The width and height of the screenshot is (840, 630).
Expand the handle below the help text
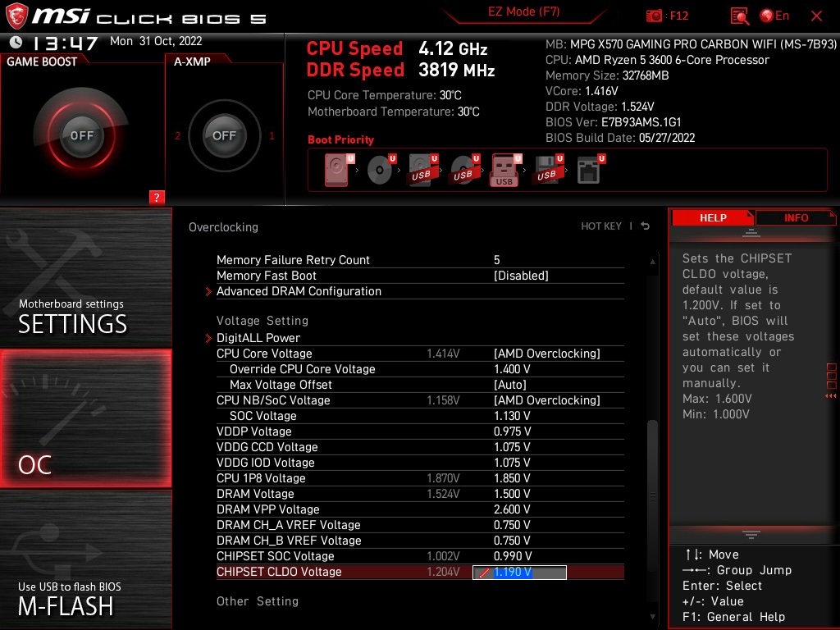(751, 535)
